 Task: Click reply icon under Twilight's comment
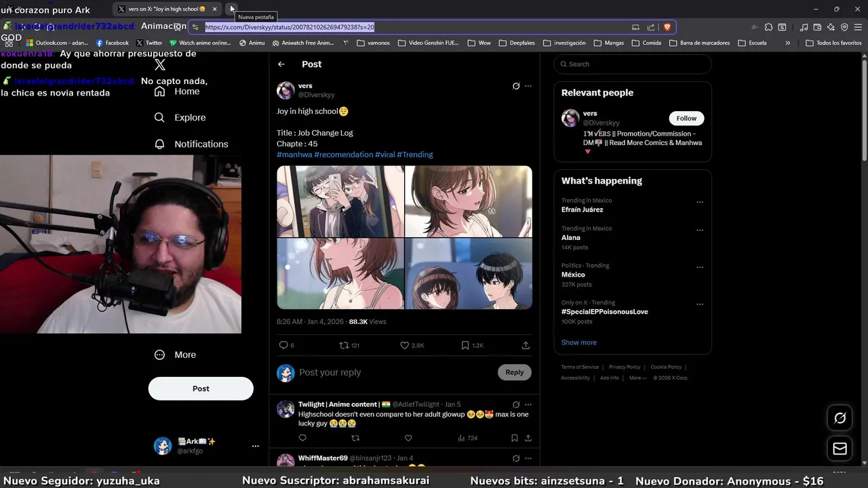(x=302, y=438)
